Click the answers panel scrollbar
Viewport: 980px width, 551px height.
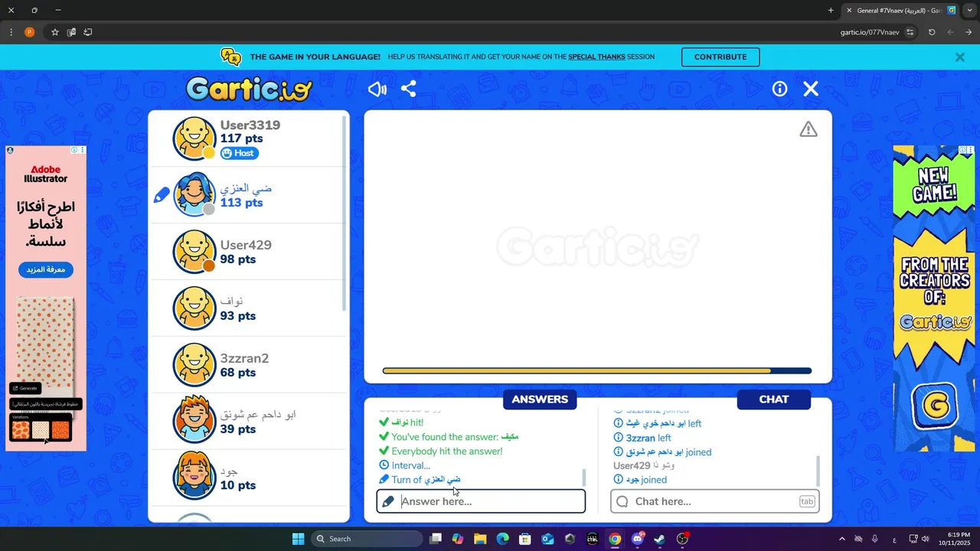pyautogui.click(x=584, y=478)
